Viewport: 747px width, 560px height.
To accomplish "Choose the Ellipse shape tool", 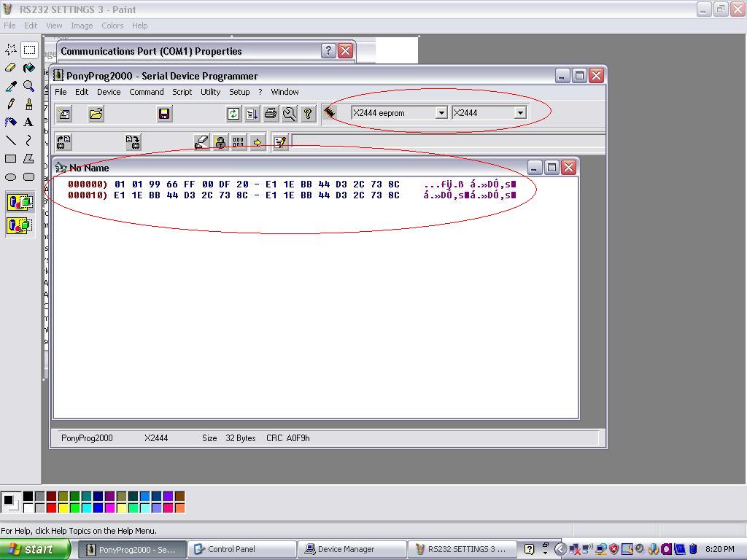I will [x=11, y=176].
